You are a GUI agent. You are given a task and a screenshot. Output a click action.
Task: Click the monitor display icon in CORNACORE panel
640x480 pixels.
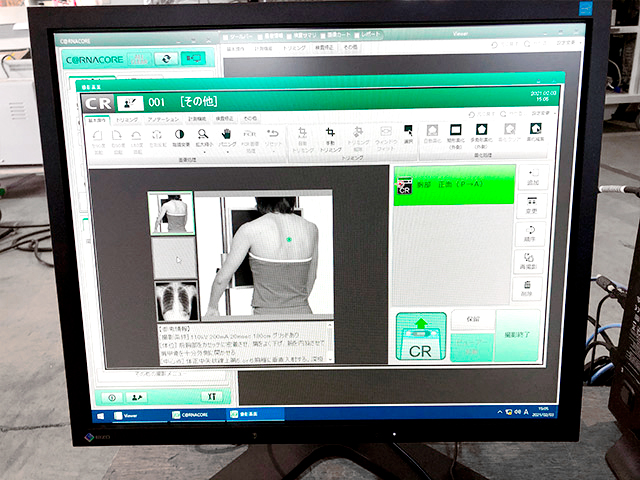pos(193,58)
